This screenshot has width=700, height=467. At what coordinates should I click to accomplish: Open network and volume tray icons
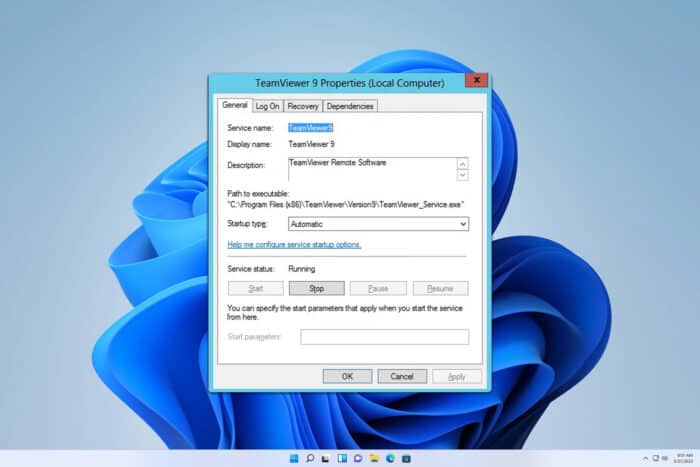tap(660, 459)
